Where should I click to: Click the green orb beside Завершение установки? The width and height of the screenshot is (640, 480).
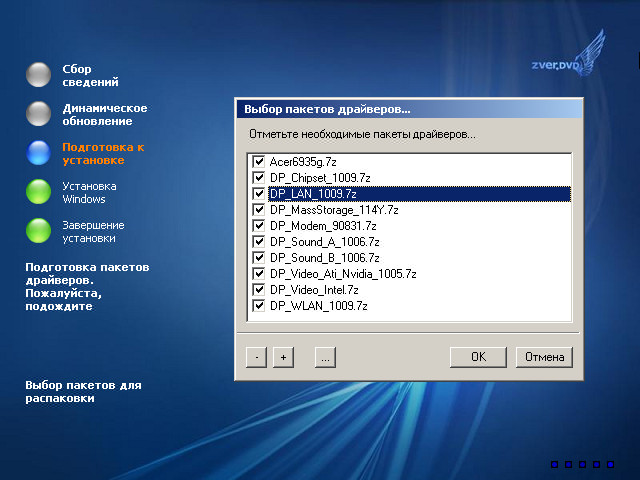(x=38, y=231)
